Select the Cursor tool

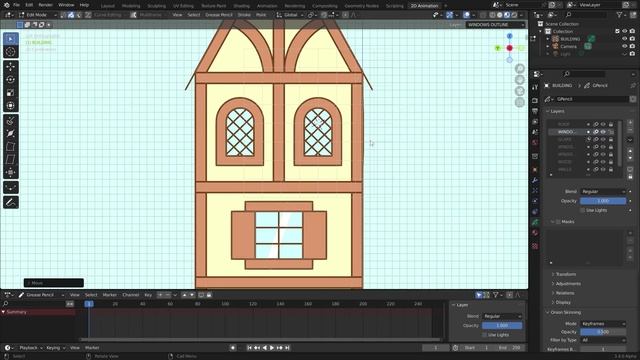point(11,52)
